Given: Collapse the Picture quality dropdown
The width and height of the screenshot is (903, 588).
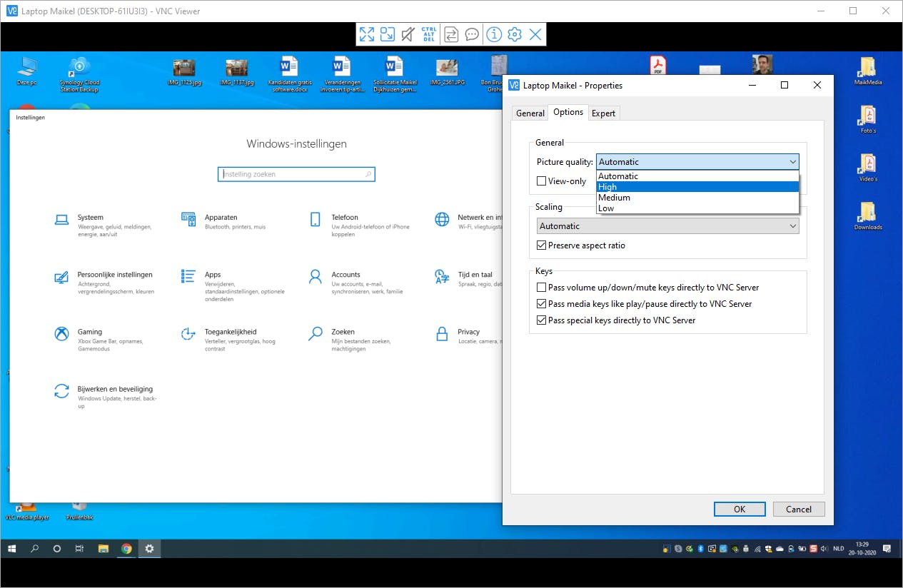Looking at the screenshot, I should click(x=792, y=162).
